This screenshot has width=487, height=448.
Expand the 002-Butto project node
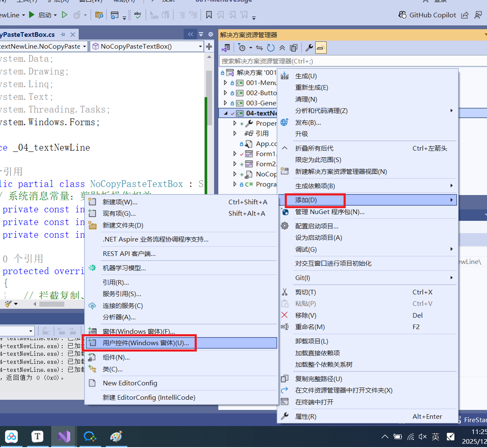coord(226,93)
